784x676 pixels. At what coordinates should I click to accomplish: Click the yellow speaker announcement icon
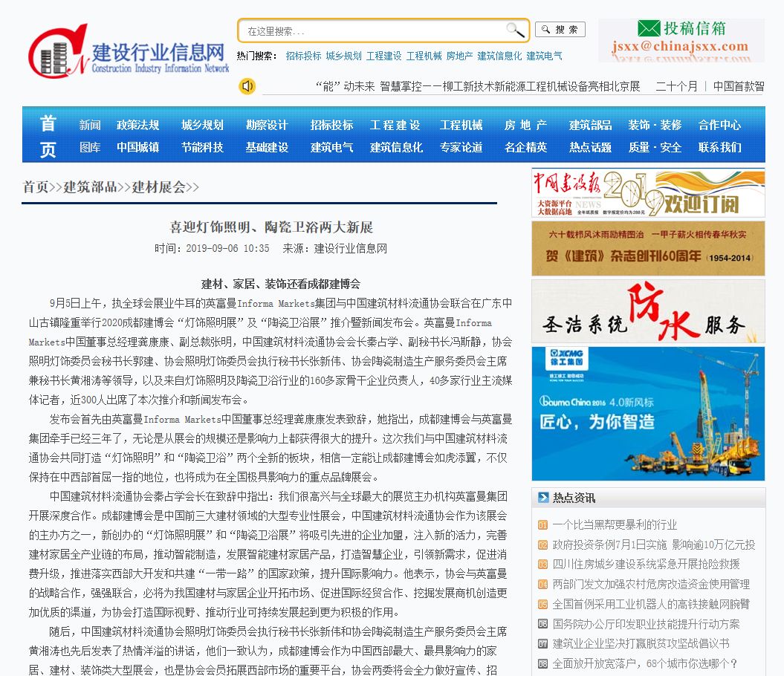tap(246, 86)
